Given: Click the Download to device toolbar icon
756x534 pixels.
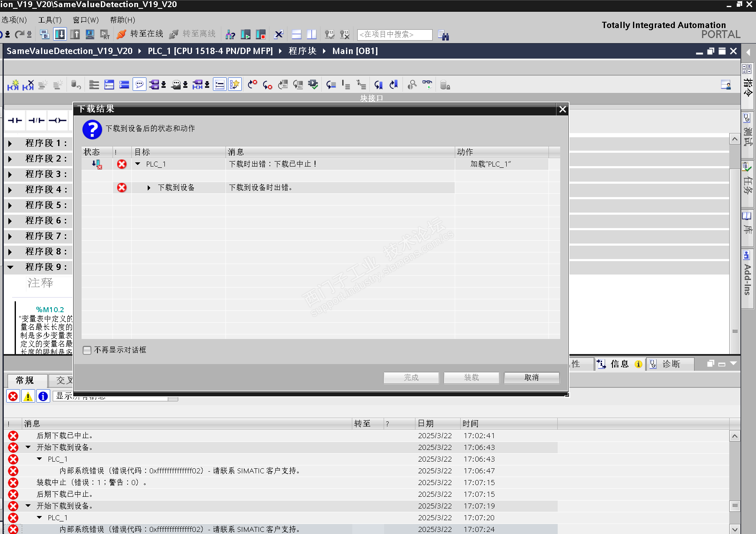Looking at the screenshot, I should tap(60, 34).
